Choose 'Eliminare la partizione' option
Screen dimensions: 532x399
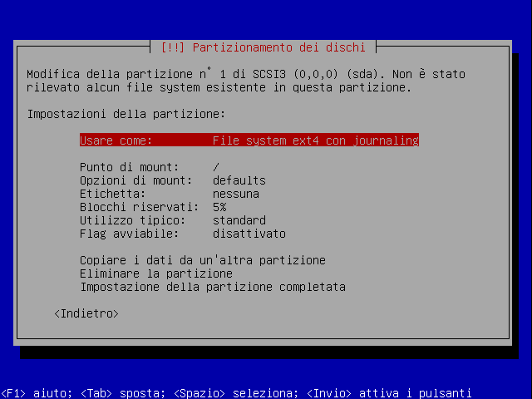click(156, 273)
